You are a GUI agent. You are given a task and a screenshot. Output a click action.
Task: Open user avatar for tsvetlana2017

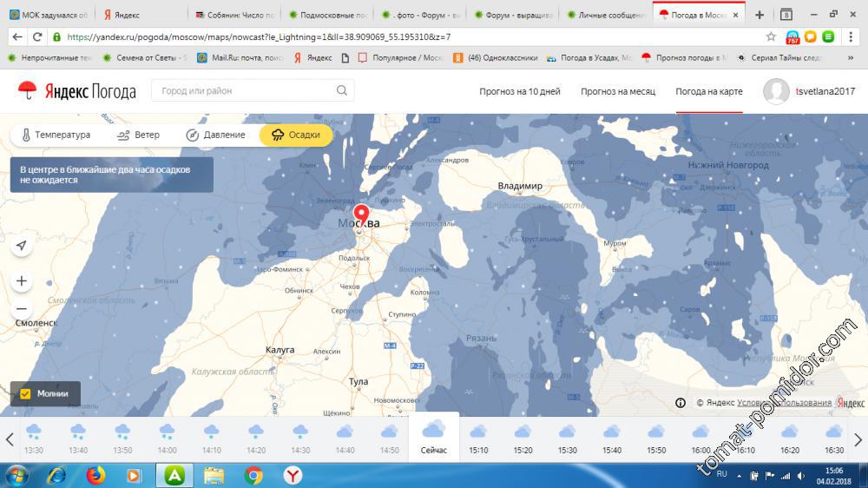[x=775, y=91]
